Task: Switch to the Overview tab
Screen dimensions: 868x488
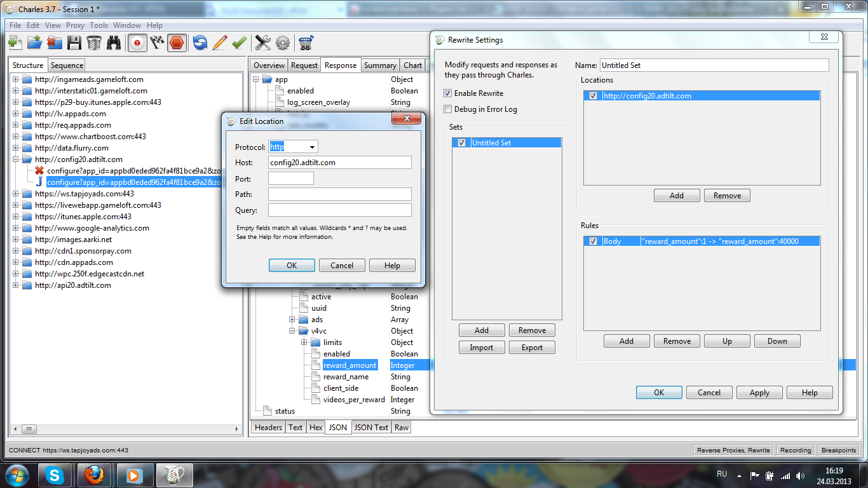Action: point(269,65)
